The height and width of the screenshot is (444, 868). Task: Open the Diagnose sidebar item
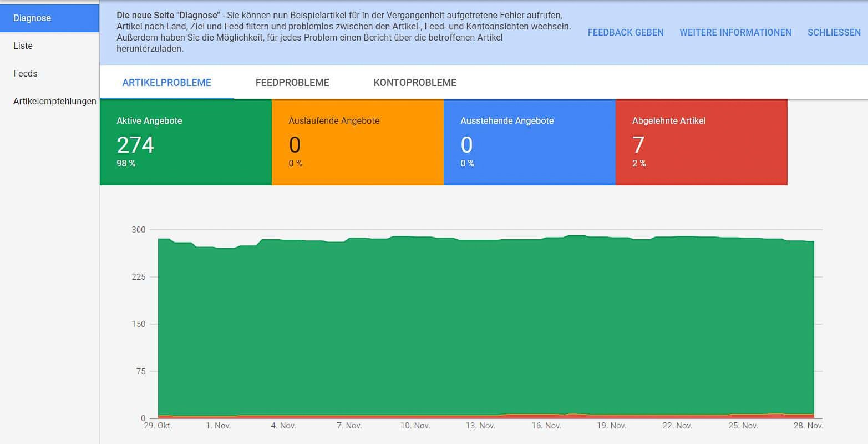(x=32, y=18)
